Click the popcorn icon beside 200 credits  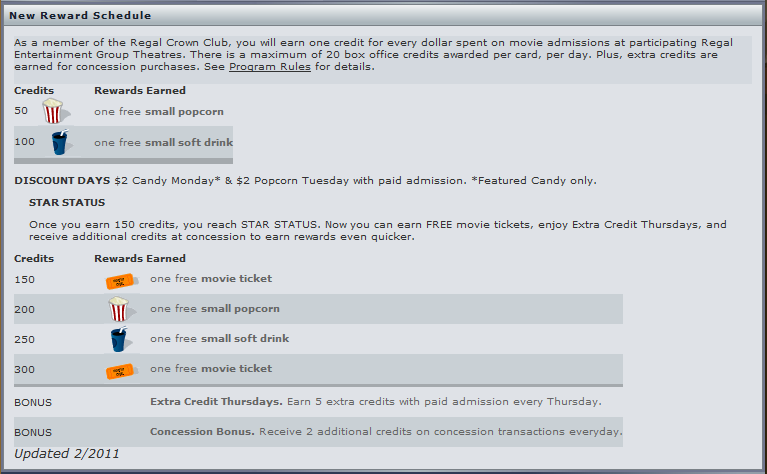coord(120,309)
